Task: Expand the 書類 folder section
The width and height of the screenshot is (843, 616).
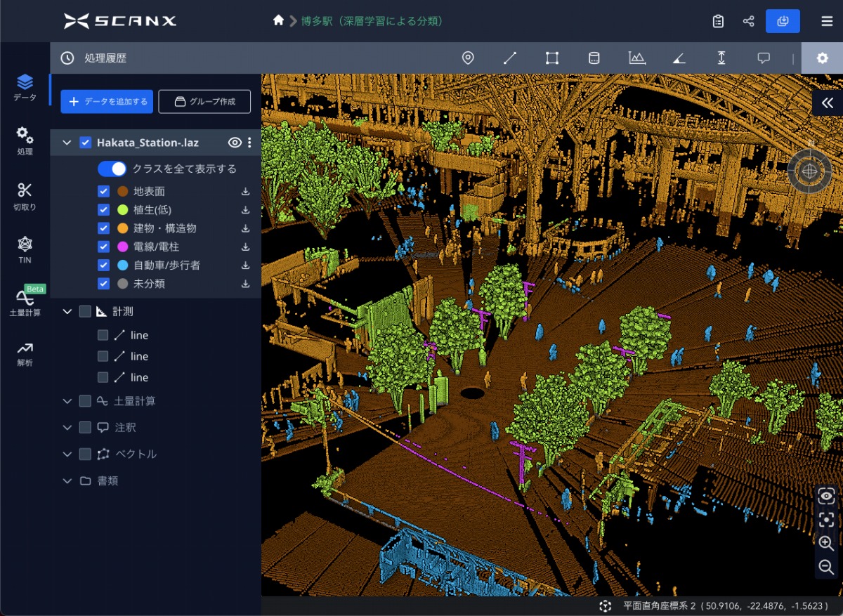Action: pyautogui.click(x=67, y=481)
